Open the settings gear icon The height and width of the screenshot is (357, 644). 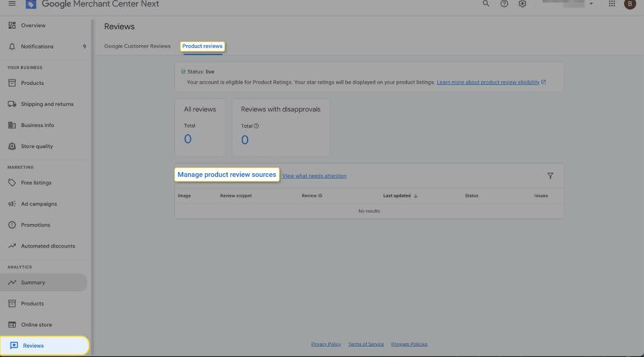pyautogui.click(x=522, y=4)
